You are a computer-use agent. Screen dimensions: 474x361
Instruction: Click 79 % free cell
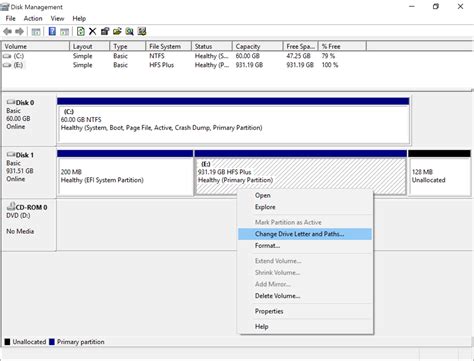328,56
